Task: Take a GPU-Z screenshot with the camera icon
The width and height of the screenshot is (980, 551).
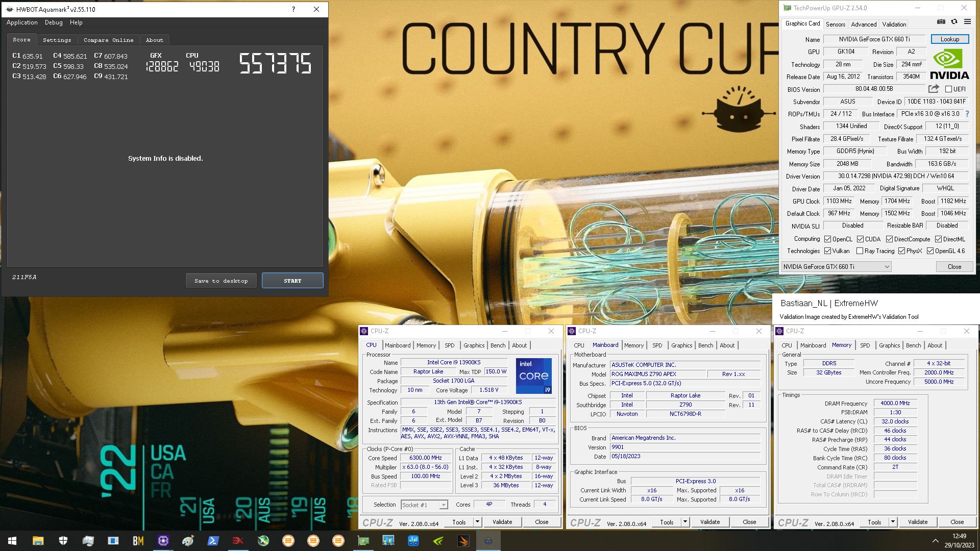Action: pyautogui.click(x=941, y=22)
